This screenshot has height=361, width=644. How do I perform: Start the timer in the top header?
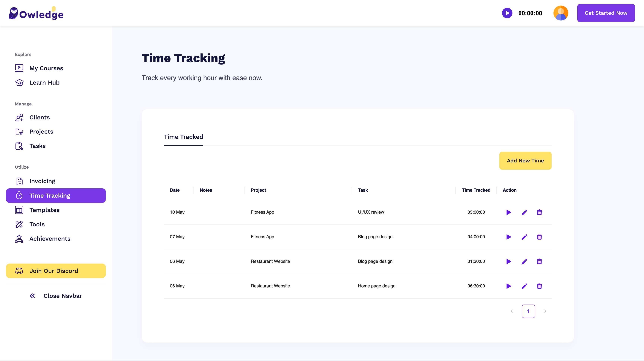[507, 13]
